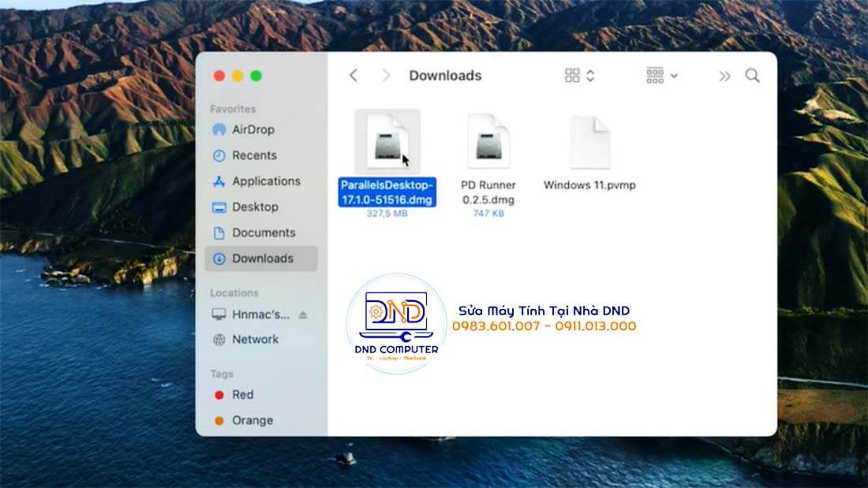Open Documents folder in sidebar
This screenshot has height=488, width=868.
(x=261, y=233)
